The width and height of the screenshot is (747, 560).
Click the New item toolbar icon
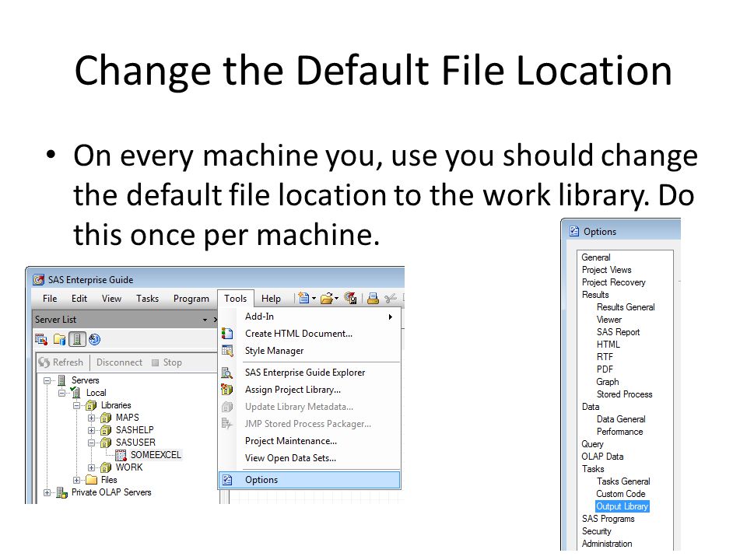(x=303, y=298)
